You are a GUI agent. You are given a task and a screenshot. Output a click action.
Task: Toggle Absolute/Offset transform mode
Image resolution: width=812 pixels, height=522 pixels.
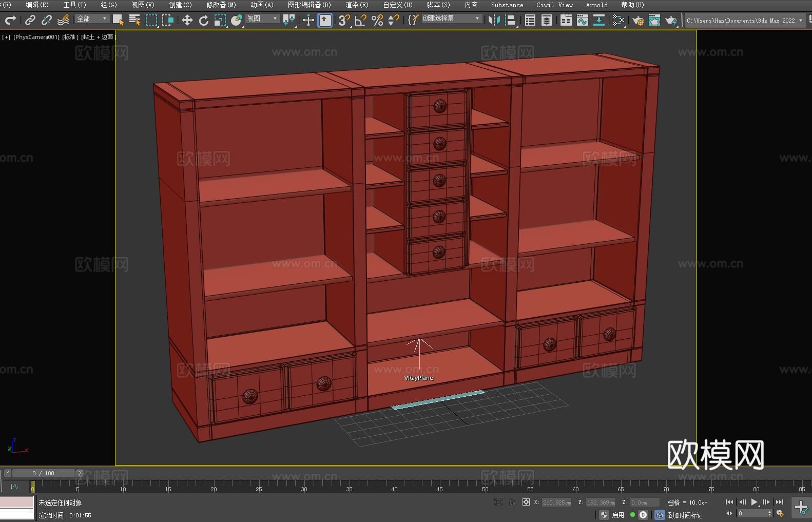pos(526,502)
